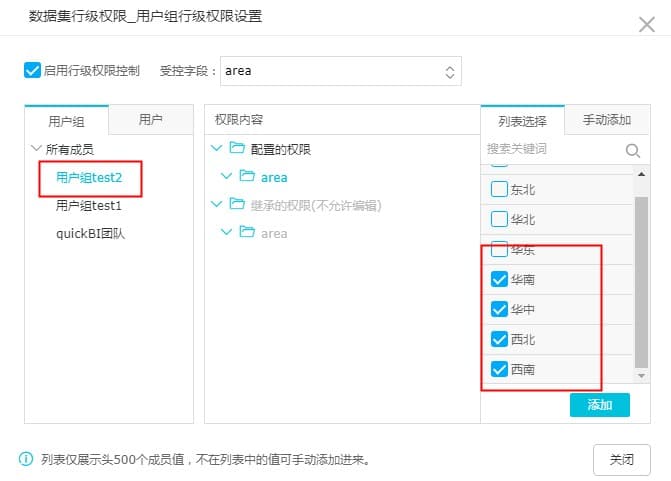Image resolution: width=671 pixels, height=481 pixels.
Task: Close the dialog with the X icon
Action: [x=647, y=24]
